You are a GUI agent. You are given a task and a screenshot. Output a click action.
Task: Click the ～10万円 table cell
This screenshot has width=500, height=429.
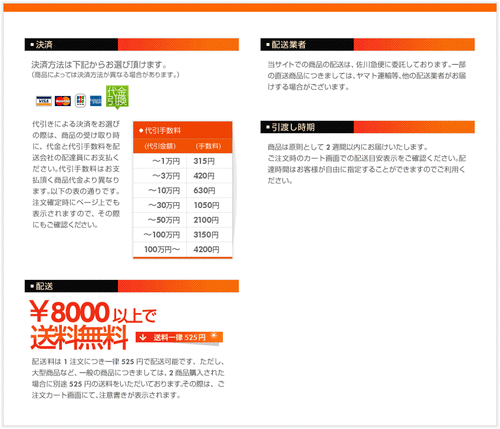(x=160, y=191)
